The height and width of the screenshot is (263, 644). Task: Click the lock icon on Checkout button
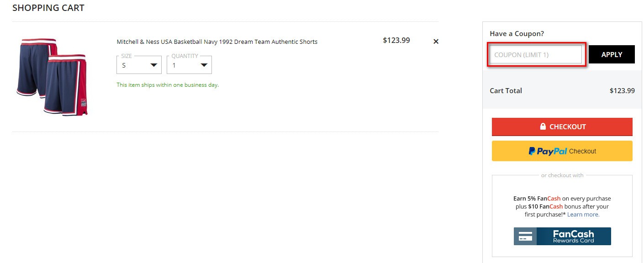tap(543, 126)
